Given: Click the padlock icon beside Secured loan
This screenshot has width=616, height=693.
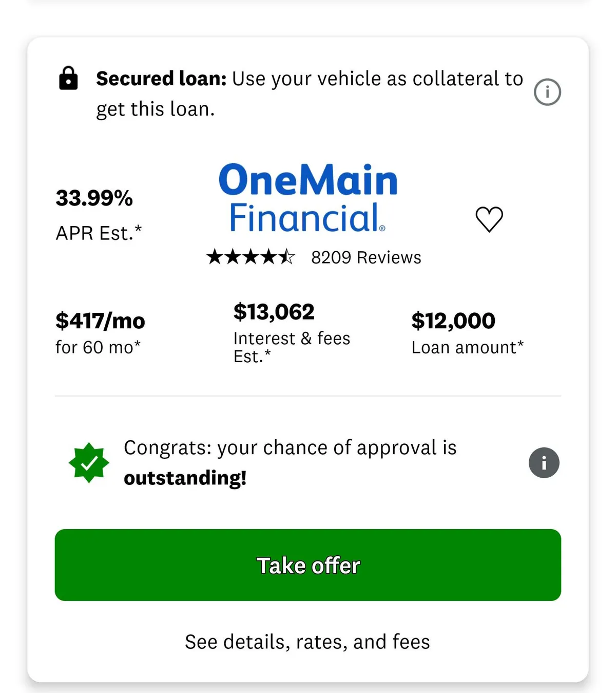Looking at the screenshot, I should click(68, 79).
